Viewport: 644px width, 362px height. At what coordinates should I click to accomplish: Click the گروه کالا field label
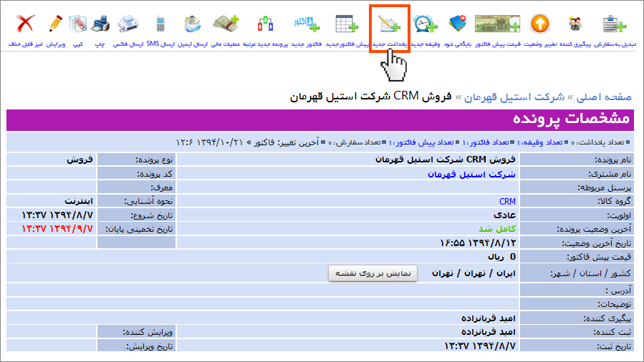tap(614, 201)
